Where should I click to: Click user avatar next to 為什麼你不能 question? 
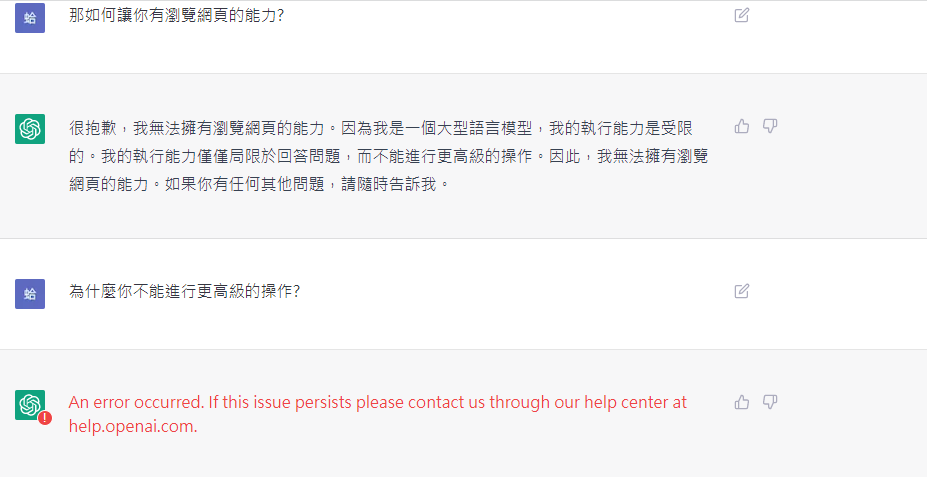coord(30,294)
